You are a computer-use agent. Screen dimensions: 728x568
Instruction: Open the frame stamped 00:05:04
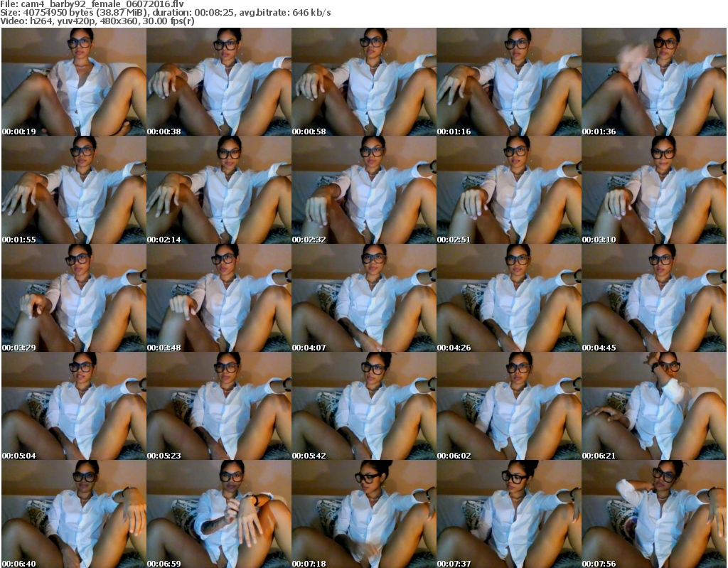pos(73,406)
